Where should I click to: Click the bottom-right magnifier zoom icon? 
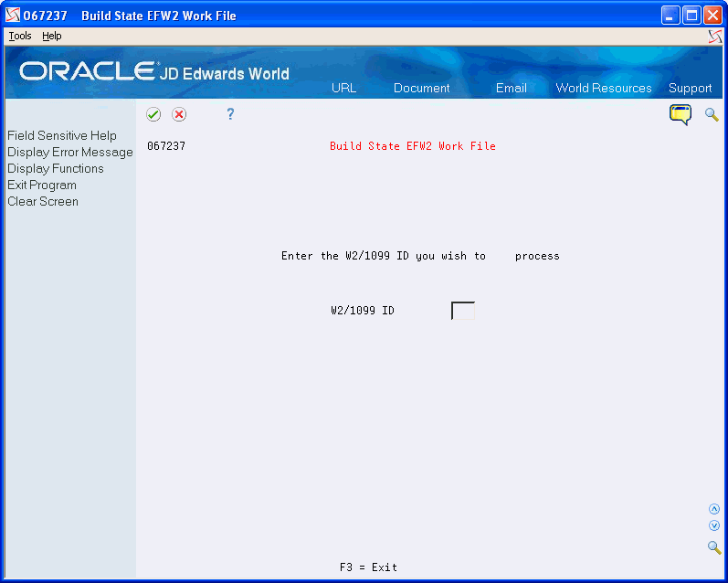coord(714,547)
